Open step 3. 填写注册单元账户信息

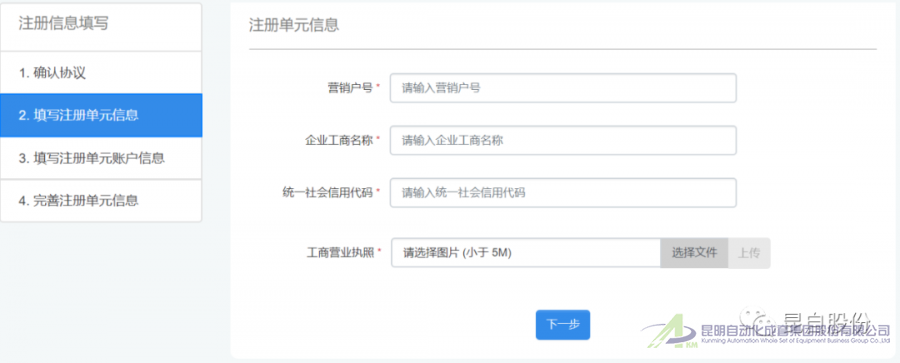coord(101,158)
